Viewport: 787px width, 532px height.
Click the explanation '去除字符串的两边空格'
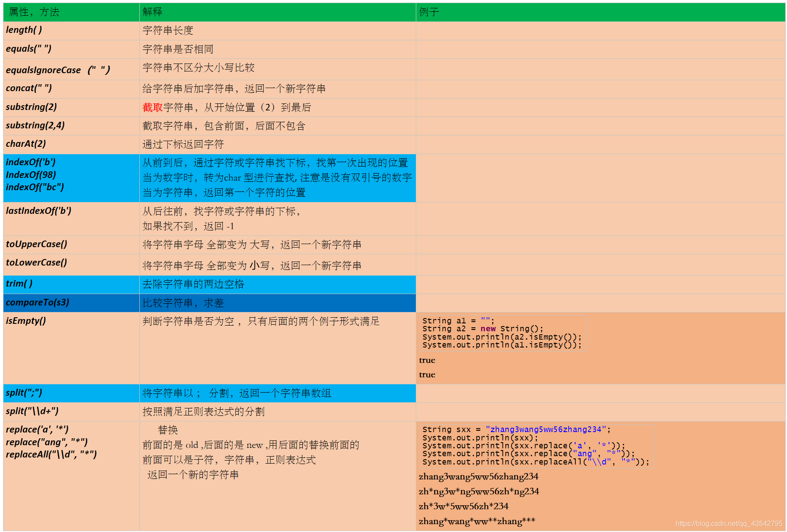pos(193,284)
